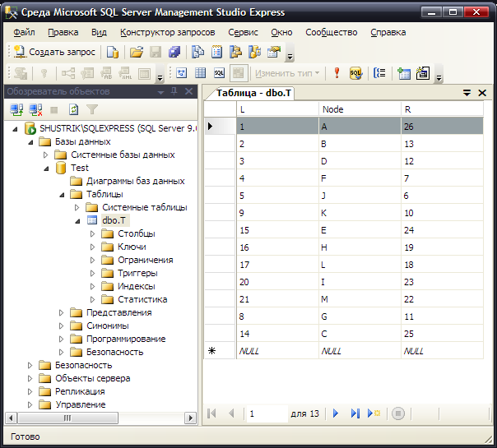497x448 pixels.
Task: Click the R column header
Action: [442, 109]
